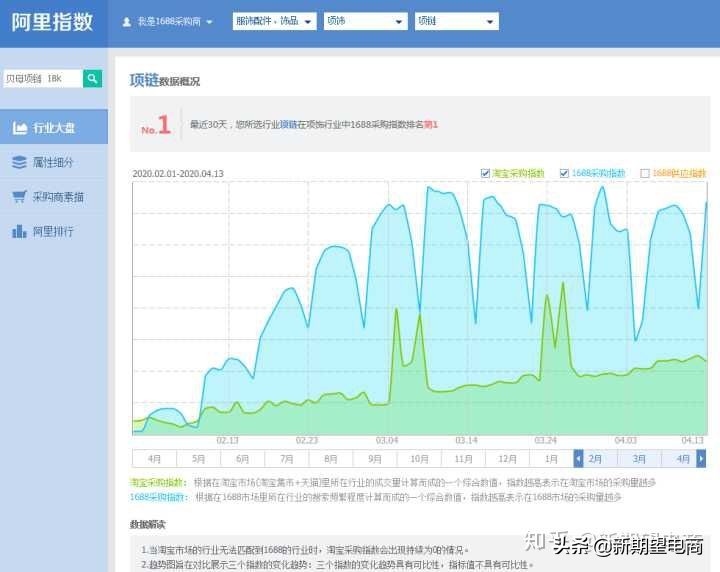
Task: Select 7月 on month timeline
Action: [x=287, y=459]
